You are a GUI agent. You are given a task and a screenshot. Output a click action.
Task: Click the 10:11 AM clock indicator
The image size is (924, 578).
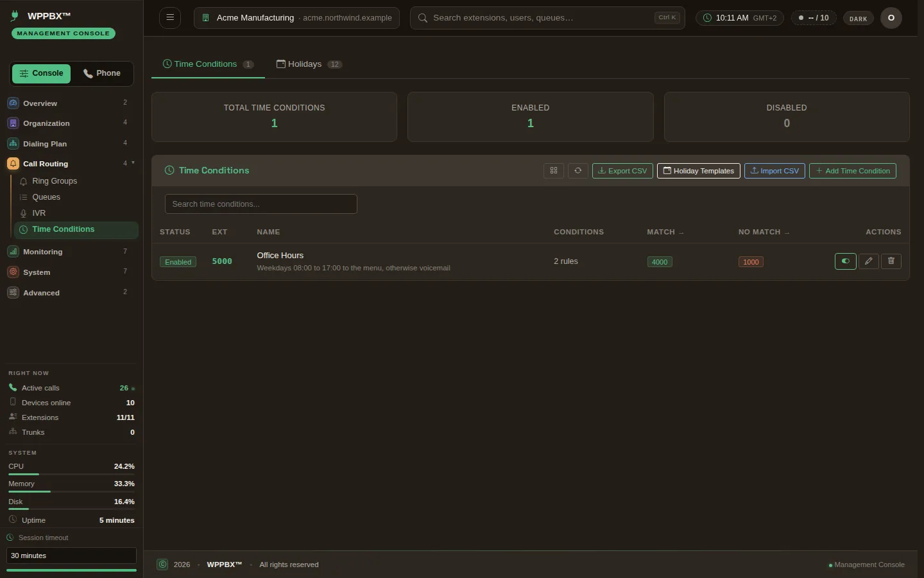(x=740, y=18)
